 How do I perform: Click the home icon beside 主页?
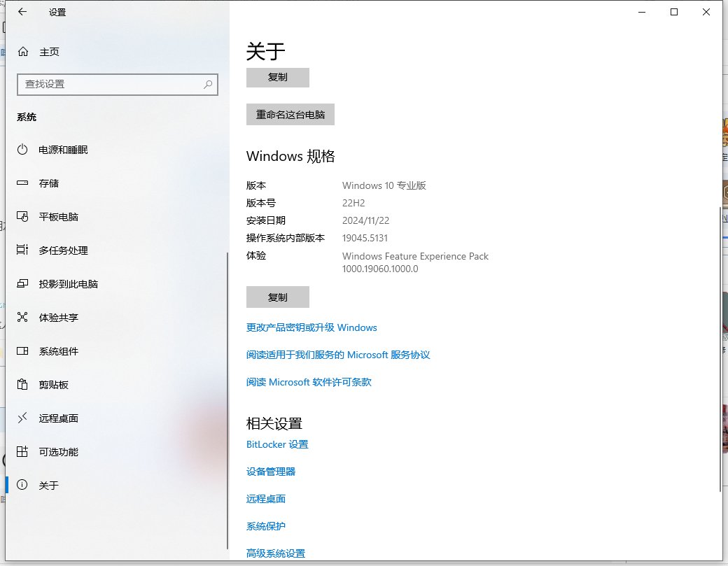[x=22, y=52]
